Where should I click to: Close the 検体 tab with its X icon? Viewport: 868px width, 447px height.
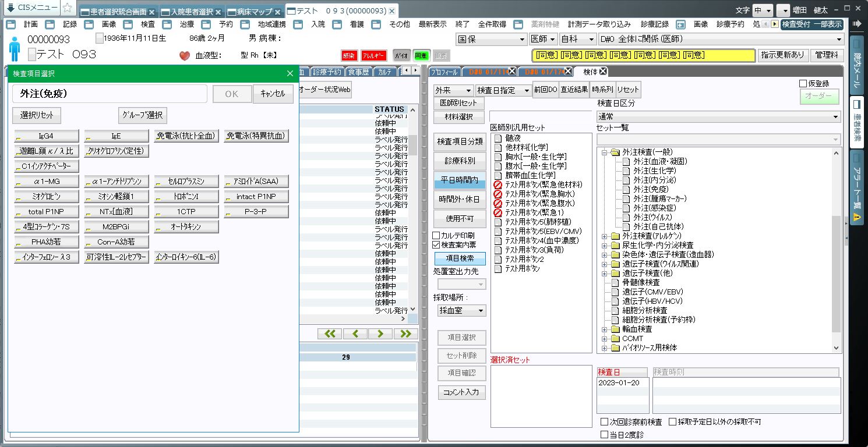tap(604, 72)
